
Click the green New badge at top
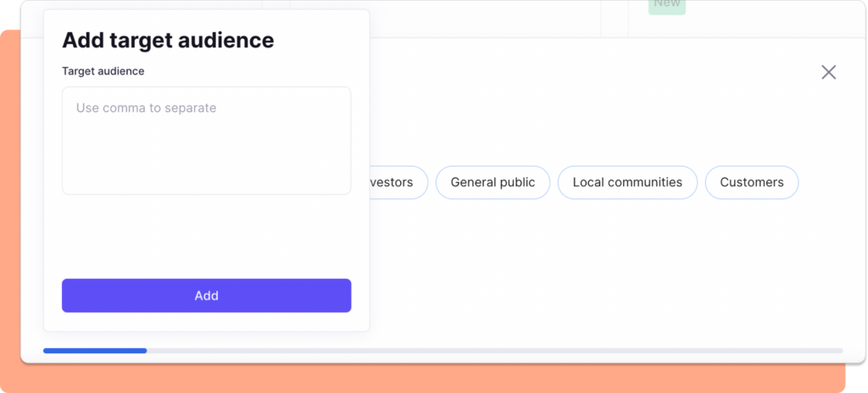click(x=666, y=5)
